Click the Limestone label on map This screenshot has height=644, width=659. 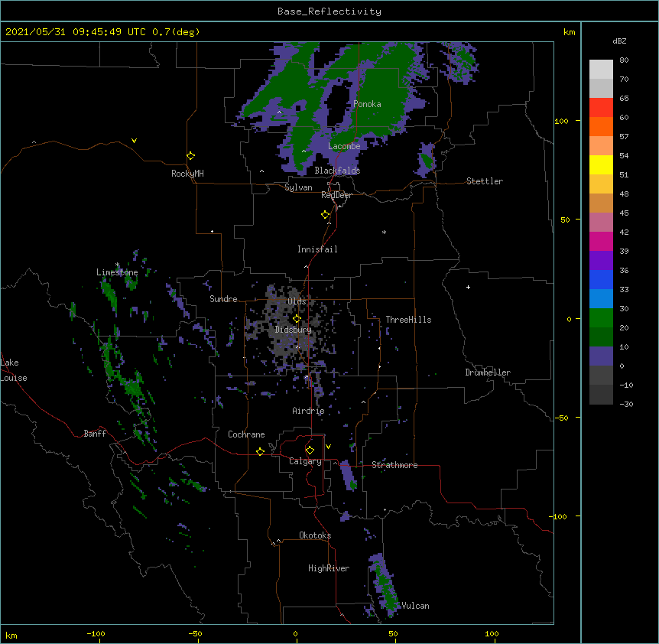(x=117, y=272)
